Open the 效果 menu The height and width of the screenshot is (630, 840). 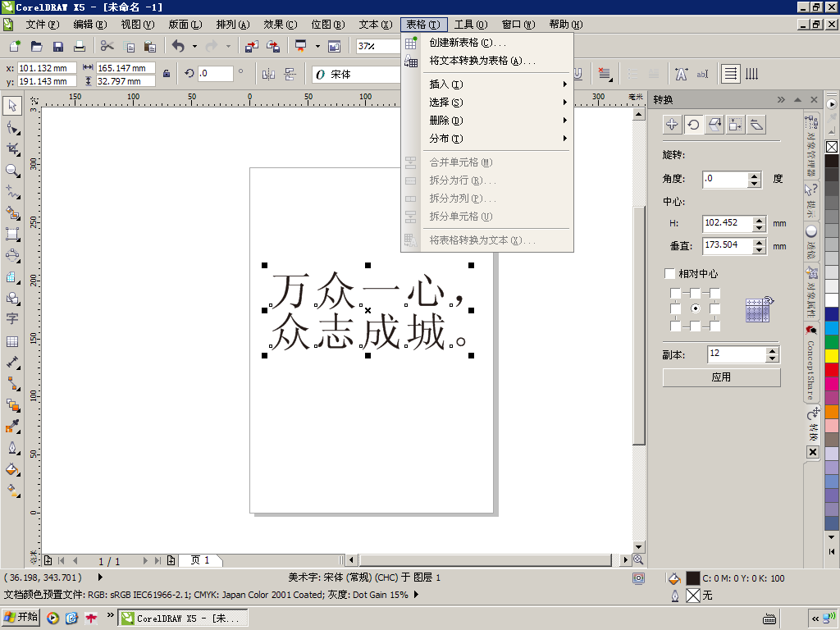(281, 25)
